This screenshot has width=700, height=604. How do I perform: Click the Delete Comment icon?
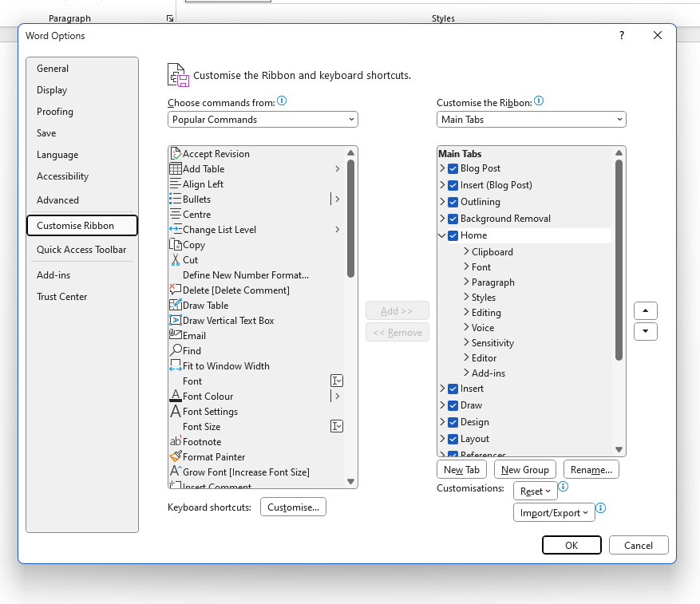click(176, 290)
